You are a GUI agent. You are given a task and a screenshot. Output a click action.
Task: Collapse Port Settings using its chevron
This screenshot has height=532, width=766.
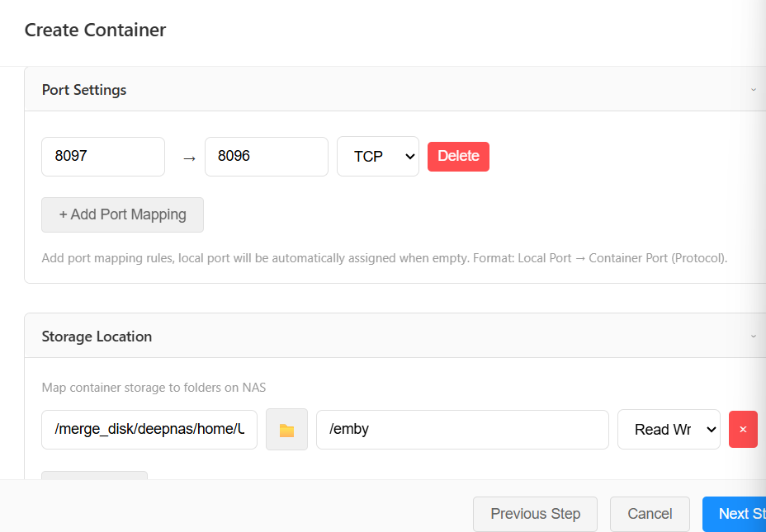coord(753,89)
